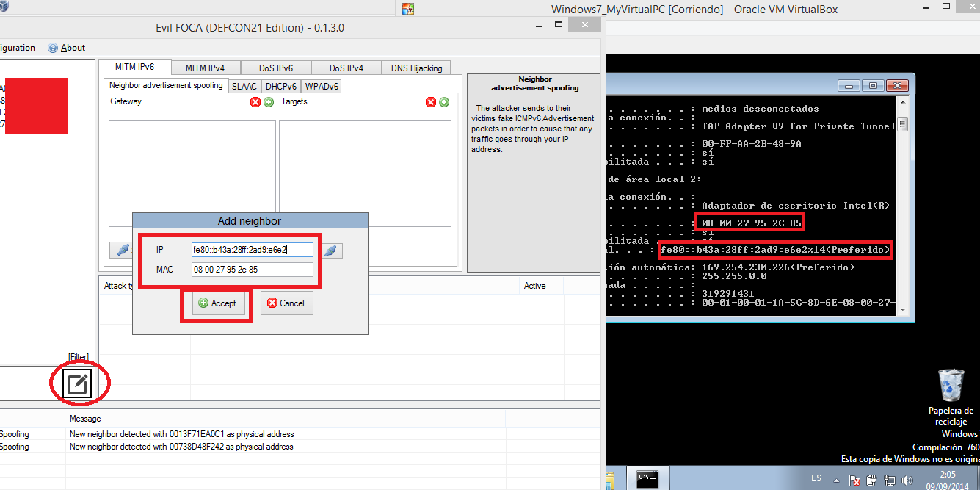Open the DoS IPv4 tab
The height and width of the screenshot is (490, 980).
point(346,68)
